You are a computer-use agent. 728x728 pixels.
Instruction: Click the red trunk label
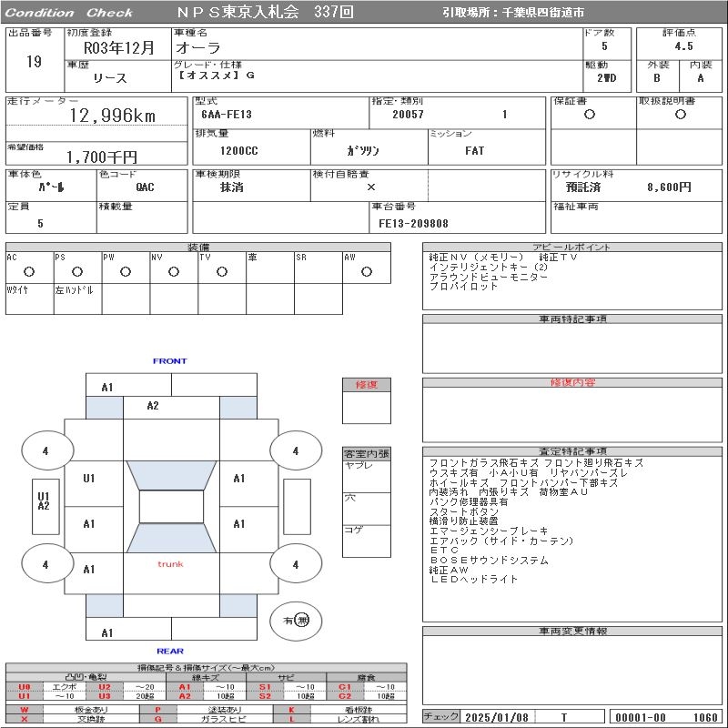170,564
